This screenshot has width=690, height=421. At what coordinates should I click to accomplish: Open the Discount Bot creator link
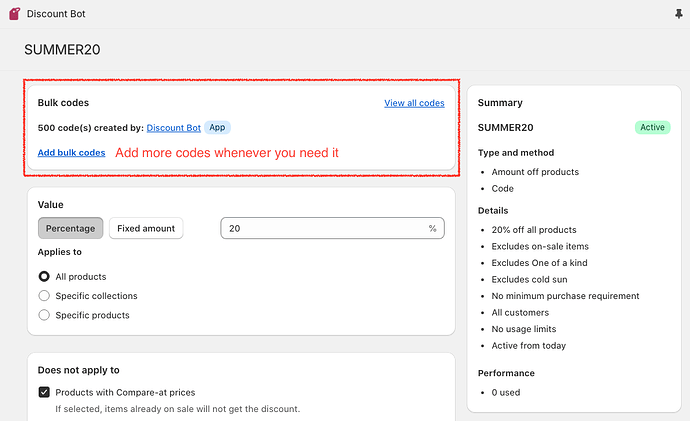click(174, 128)
